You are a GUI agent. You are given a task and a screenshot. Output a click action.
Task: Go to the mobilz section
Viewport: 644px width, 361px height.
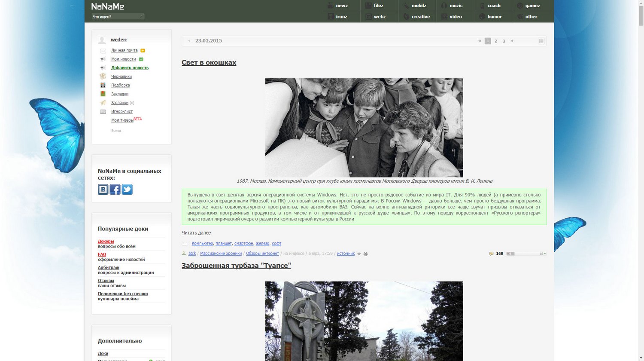pos(419,6)
